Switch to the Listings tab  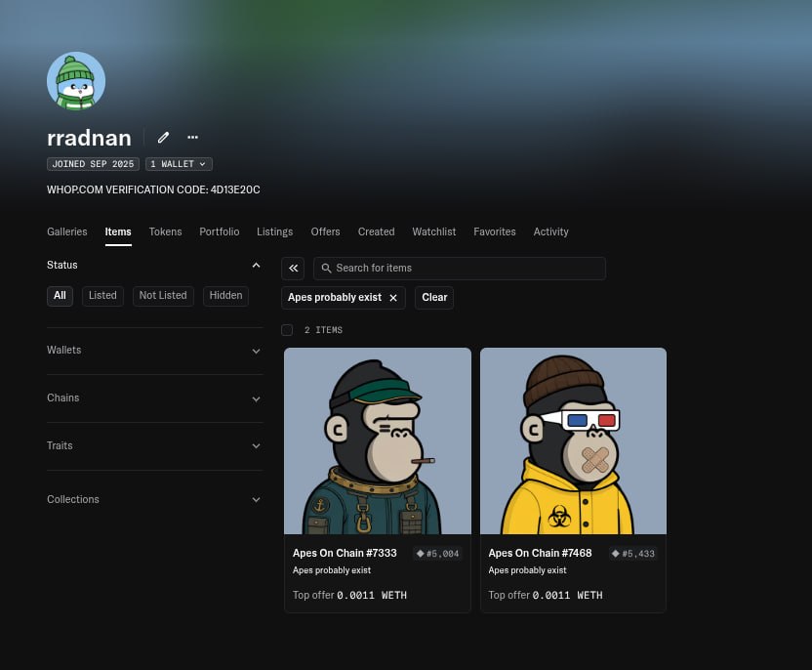[274, 231]
